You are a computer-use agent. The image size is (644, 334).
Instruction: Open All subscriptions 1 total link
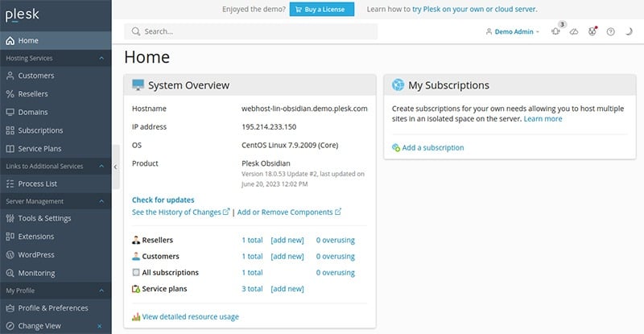click(252, 272)
